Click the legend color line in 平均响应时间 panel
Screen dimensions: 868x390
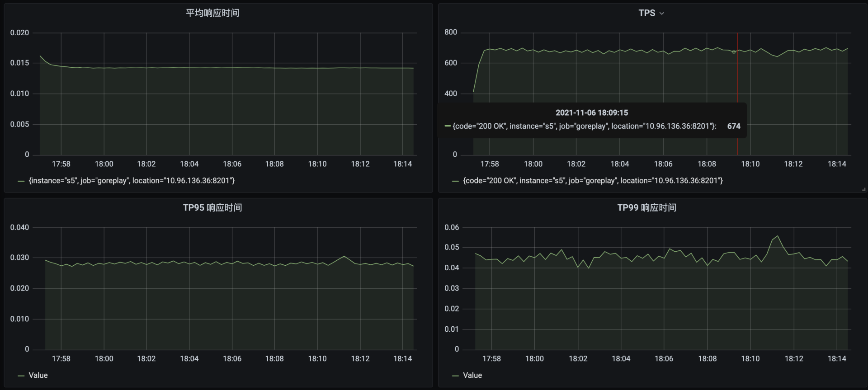click(21, 181)
